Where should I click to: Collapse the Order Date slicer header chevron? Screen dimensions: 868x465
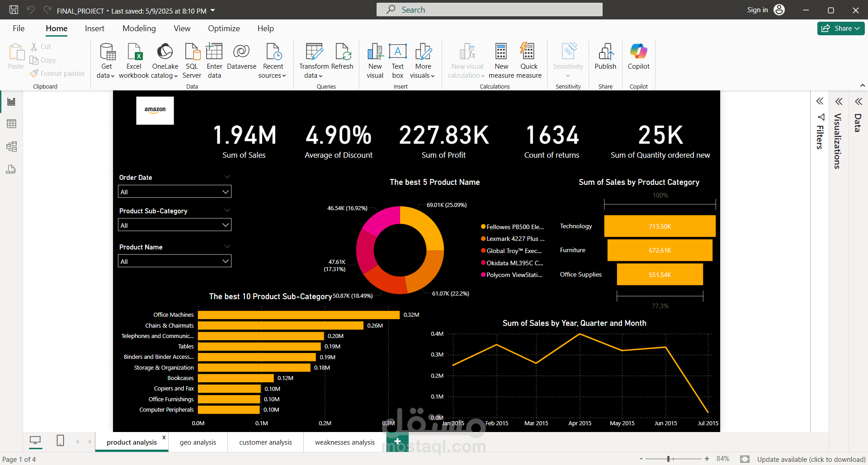pos(227,177)
